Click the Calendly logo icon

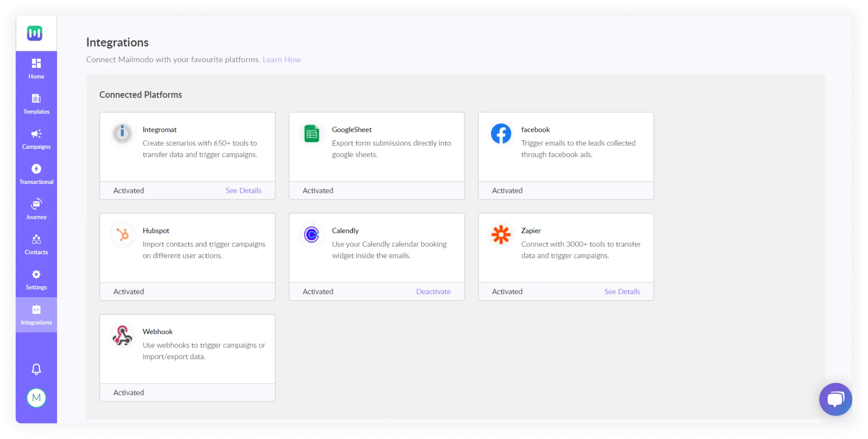(312, 234)
